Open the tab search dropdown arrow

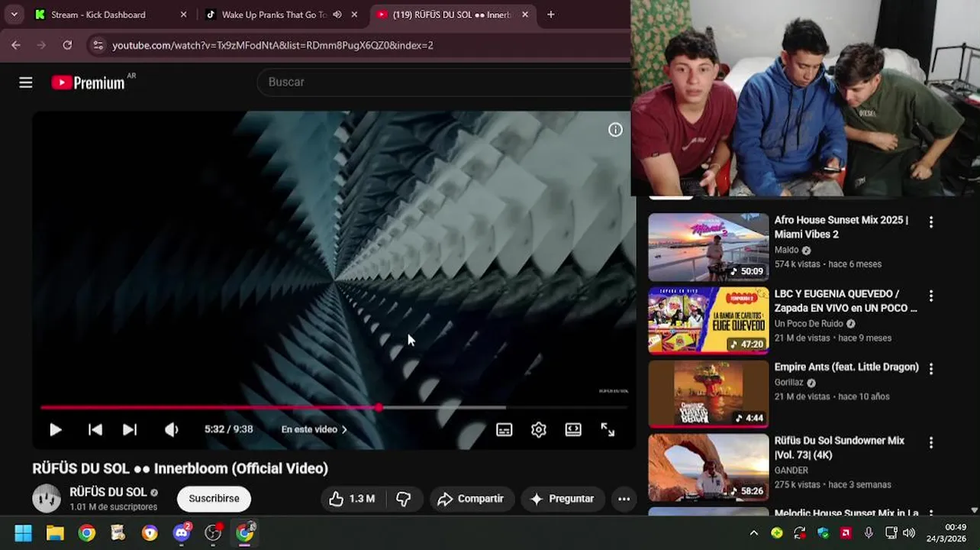pos(14,15)
